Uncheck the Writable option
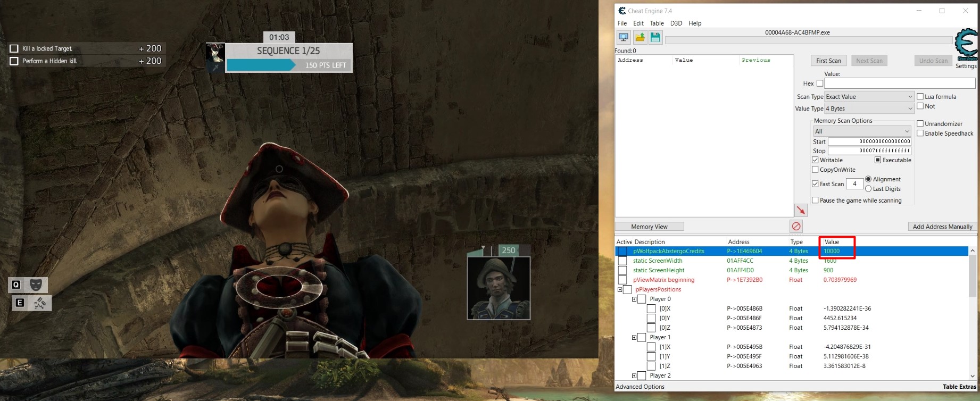The width and height of the screenshot is (980, 401). (x=815, y=160)
